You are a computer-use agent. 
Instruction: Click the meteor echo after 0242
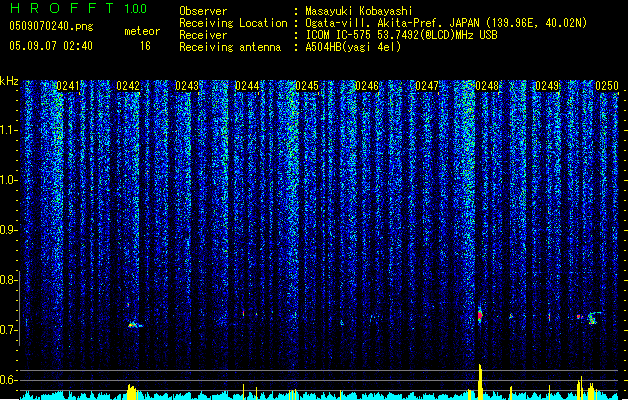tap(135, 324)
